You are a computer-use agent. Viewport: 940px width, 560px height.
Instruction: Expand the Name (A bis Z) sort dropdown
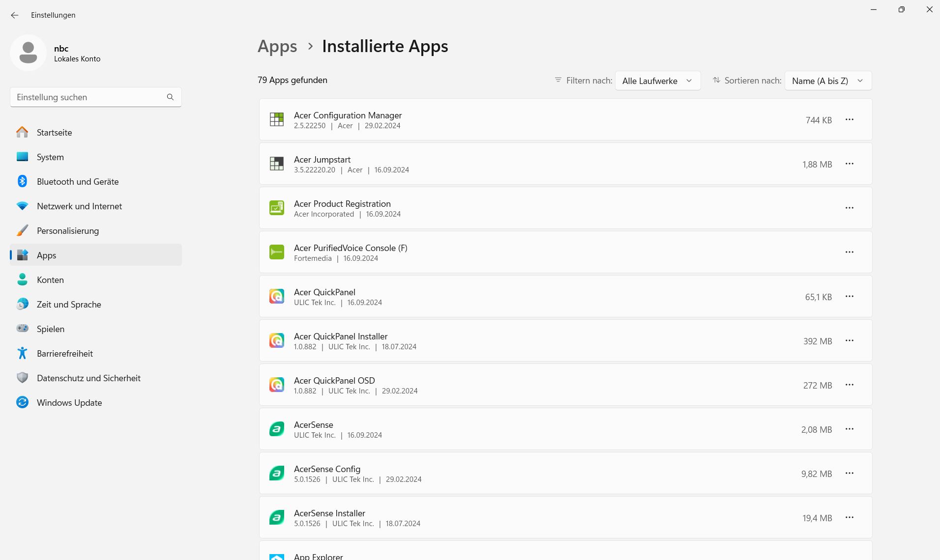click(828, 81)
